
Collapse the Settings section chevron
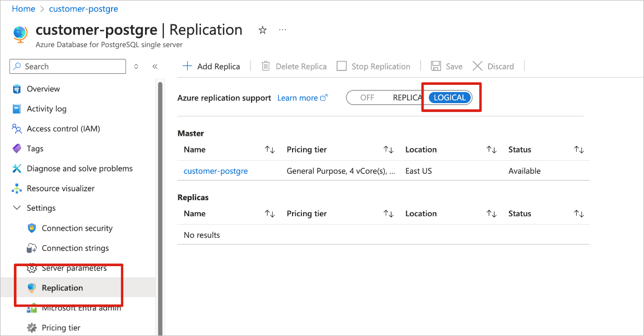17,208
